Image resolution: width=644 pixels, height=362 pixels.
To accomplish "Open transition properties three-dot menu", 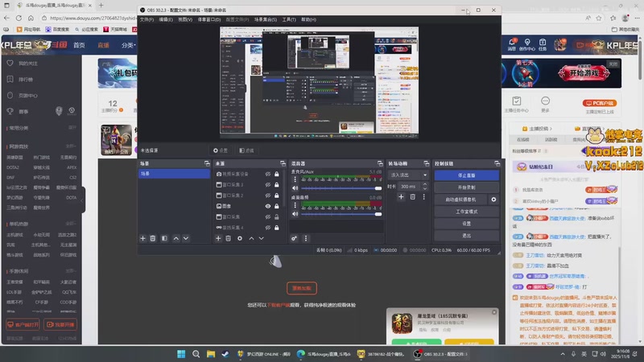I will click(424, 197).
